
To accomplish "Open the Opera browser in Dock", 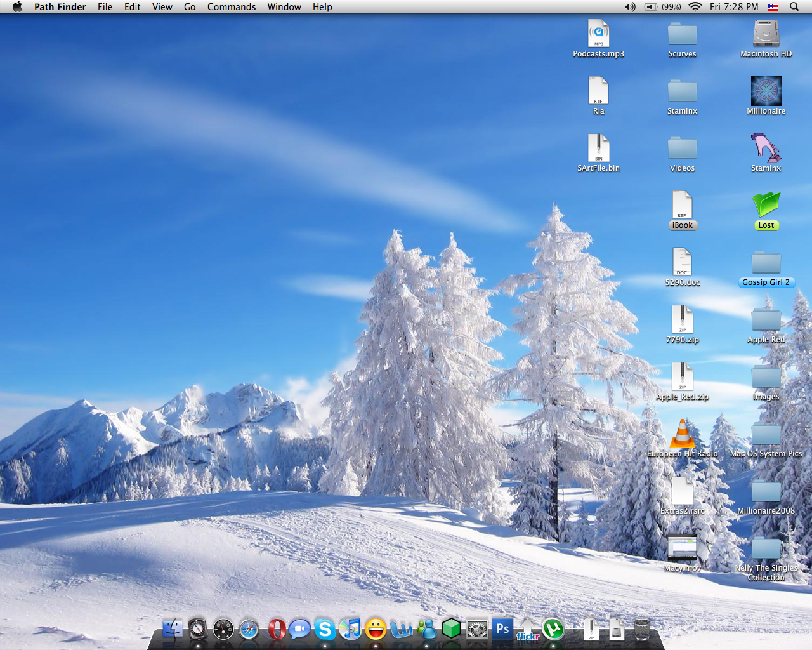I will click(x=277, y=629).
